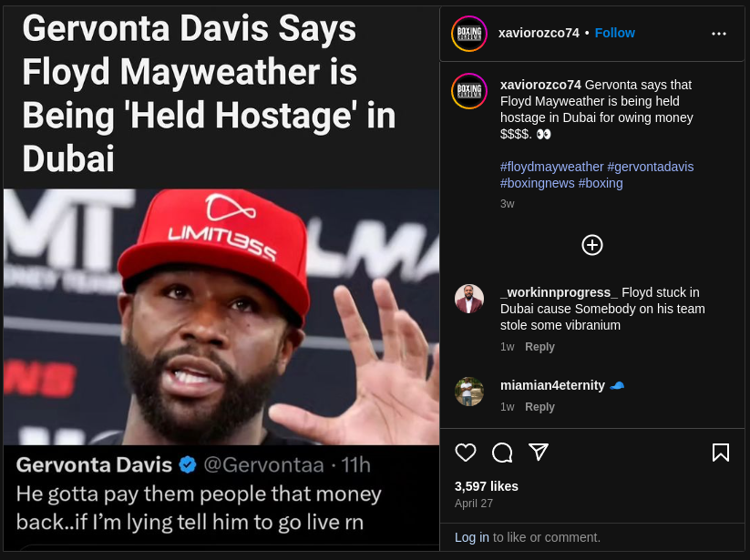
Task: Open the comment bubble icon
Action: pyautogui.click(x=502, y=452)
